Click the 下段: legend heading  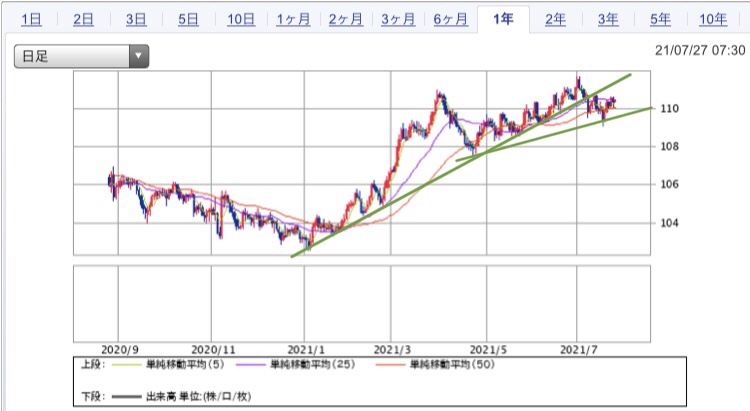[x=93, y=396]
